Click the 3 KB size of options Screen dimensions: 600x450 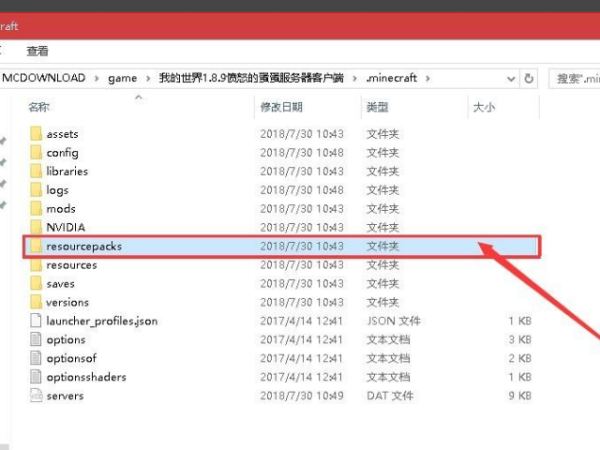pos(520,339)
